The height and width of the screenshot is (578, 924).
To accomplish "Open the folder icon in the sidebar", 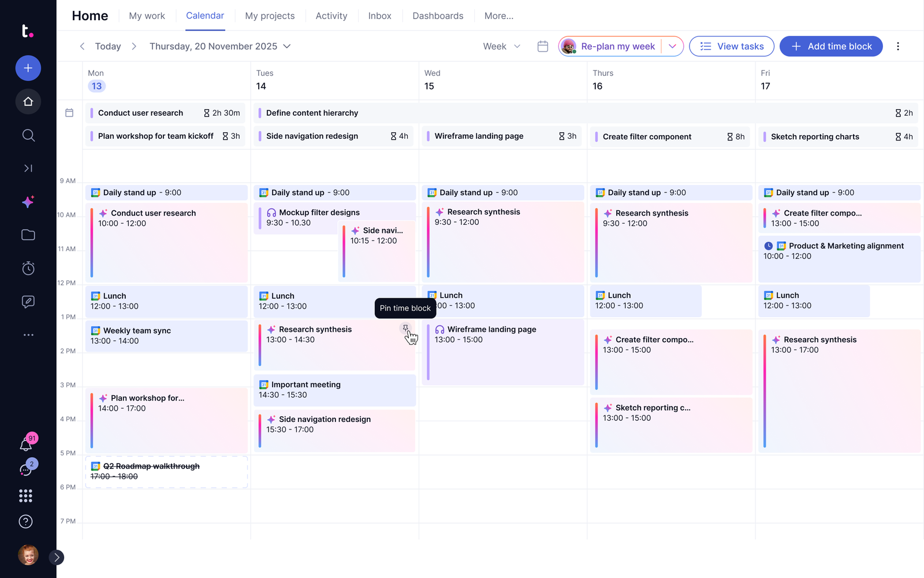I will [28, 235].
